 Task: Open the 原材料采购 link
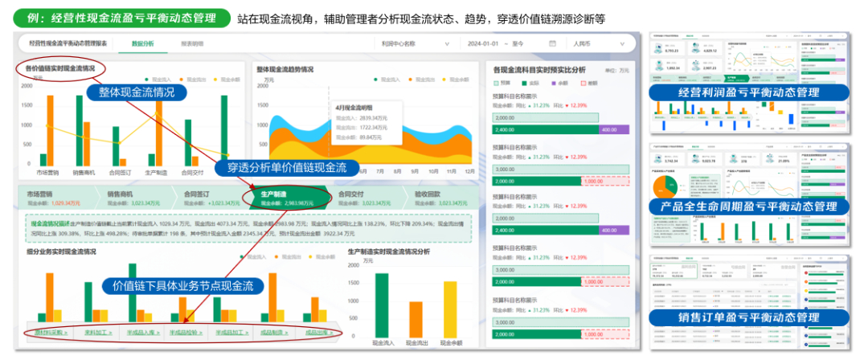51,333
